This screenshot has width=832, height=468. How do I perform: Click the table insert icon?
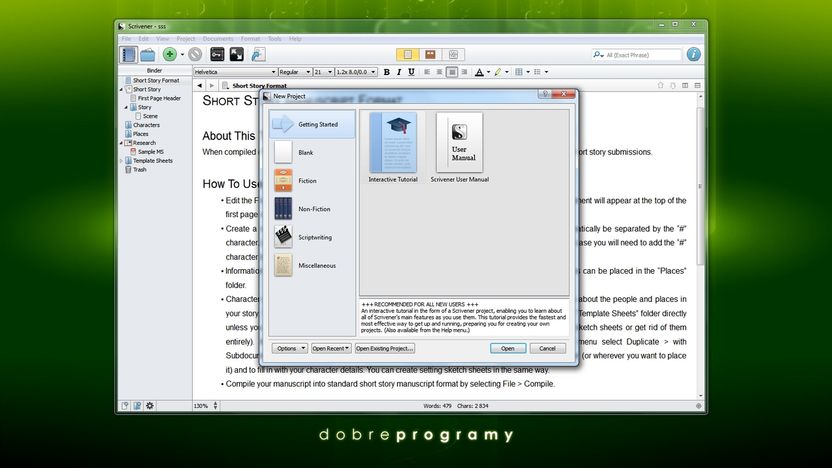click(x=519, y=72)
